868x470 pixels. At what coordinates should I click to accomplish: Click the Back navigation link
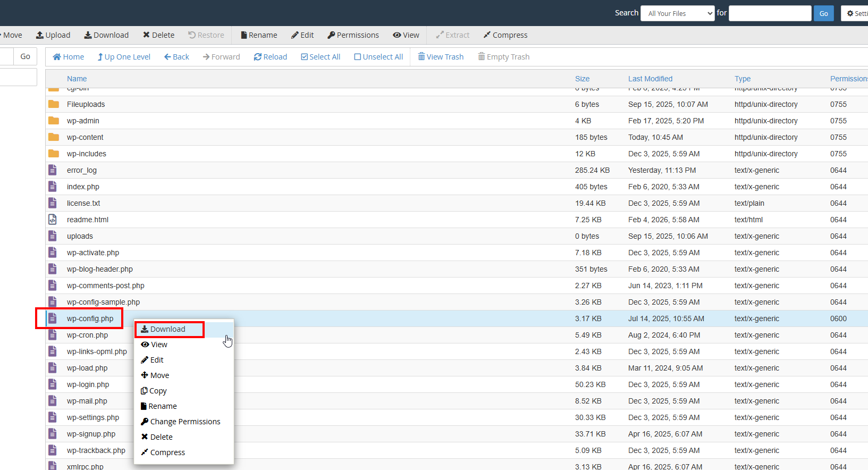176,57
